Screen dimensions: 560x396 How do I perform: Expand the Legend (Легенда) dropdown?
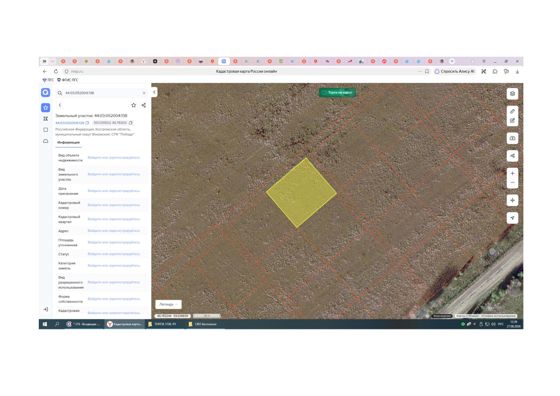click(x=169, y=304)
